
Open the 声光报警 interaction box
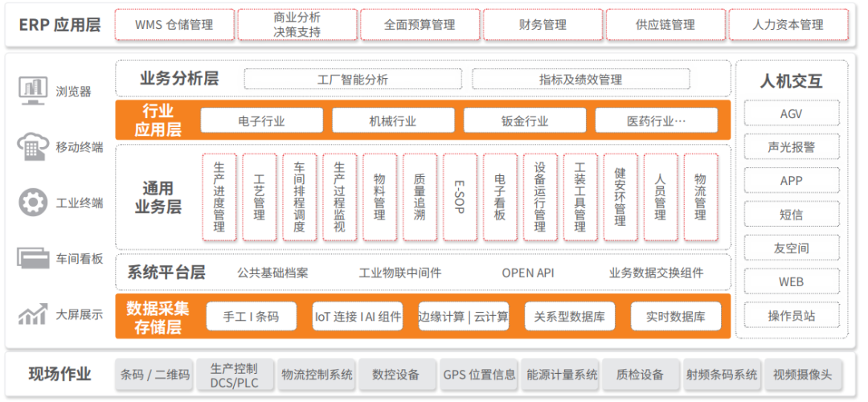pos(791,147)
